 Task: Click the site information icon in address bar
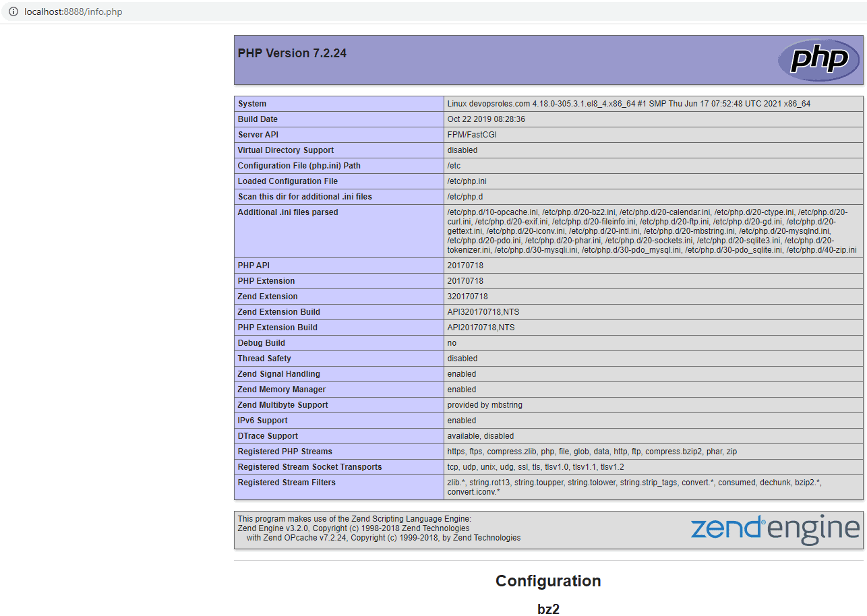click(13, 11)
